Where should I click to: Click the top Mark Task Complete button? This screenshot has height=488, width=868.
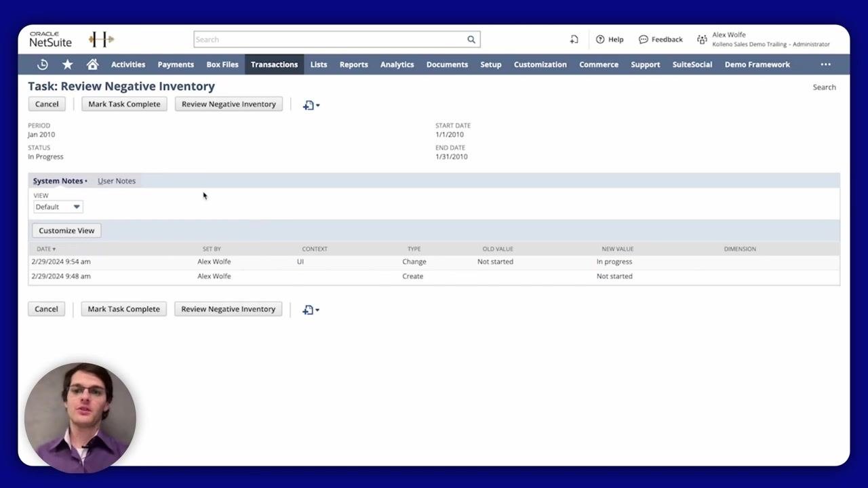tap(124, 104)
